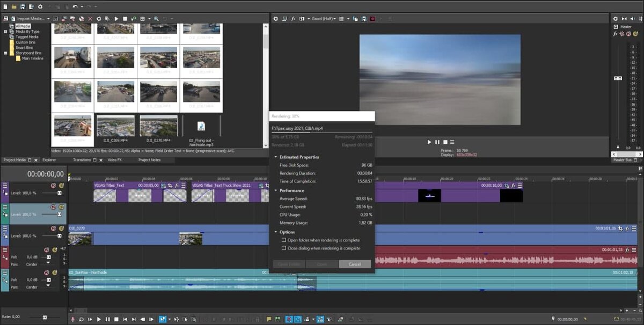Open the project properties gear icon
This screenshot has height=325, width=644.
coord(40,6)
